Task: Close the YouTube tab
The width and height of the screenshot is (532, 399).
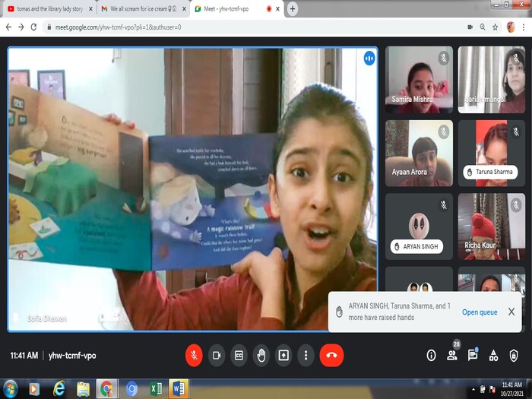Action: pyautogui.click(x=90, y=9)
